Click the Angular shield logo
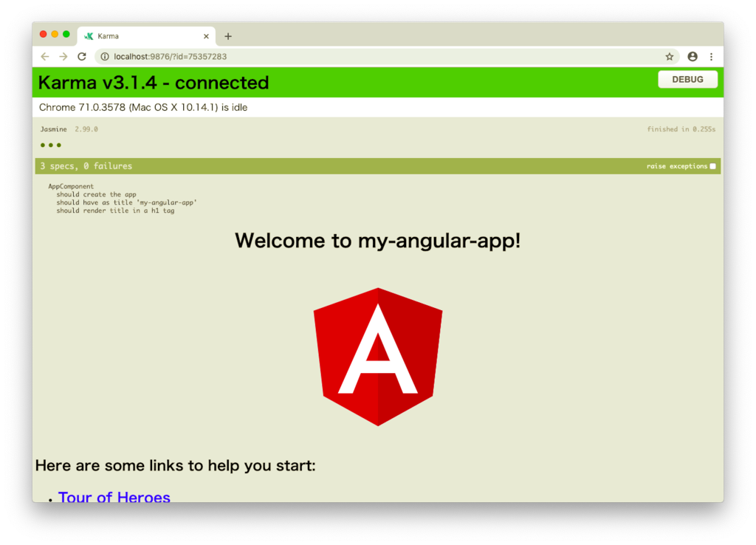 pos(378,357)
